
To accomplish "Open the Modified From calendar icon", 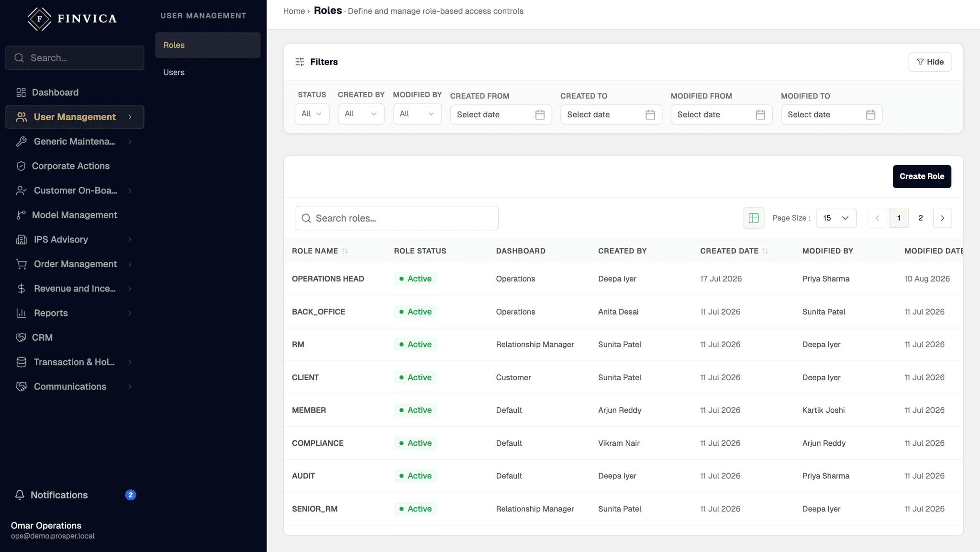I will point(760,114).
